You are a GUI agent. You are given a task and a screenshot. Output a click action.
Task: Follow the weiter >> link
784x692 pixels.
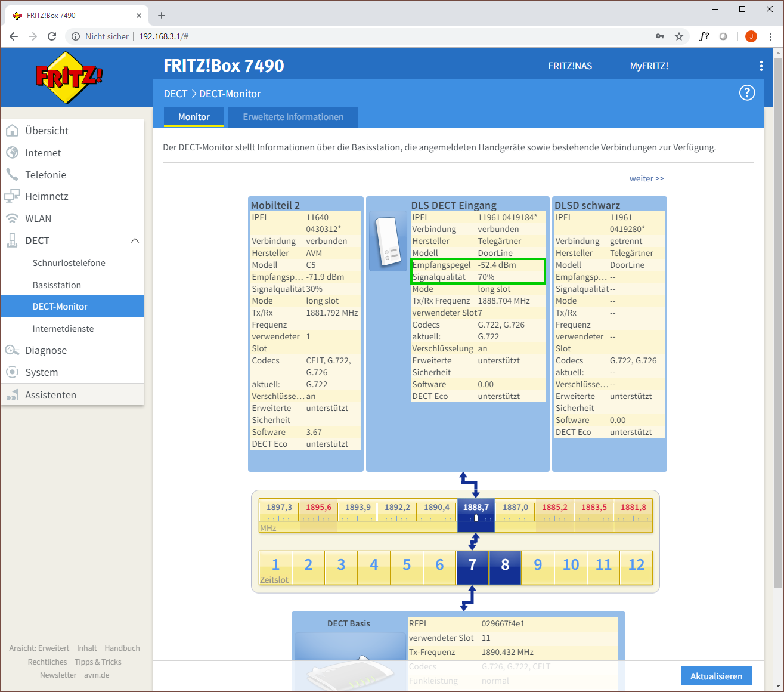646,178
